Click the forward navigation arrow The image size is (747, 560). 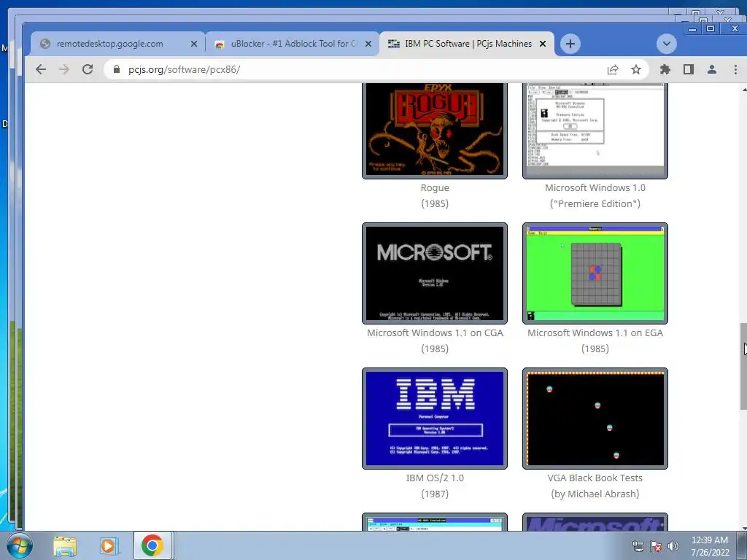click(x=64, y=69)
